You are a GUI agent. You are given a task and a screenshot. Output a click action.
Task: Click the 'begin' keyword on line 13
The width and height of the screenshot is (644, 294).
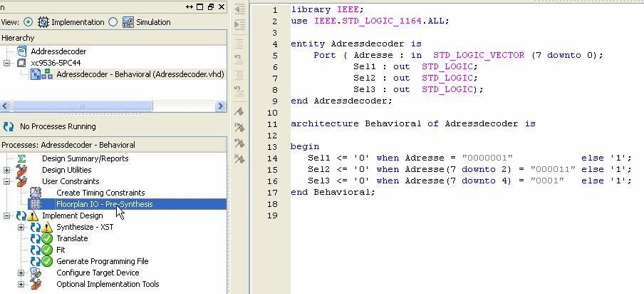coord(305,146)
